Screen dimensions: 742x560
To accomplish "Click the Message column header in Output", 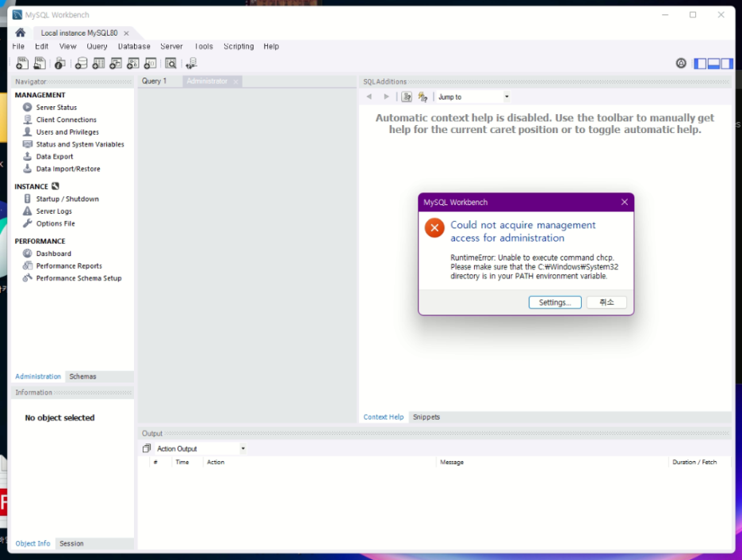I will [x=452, y=462].
